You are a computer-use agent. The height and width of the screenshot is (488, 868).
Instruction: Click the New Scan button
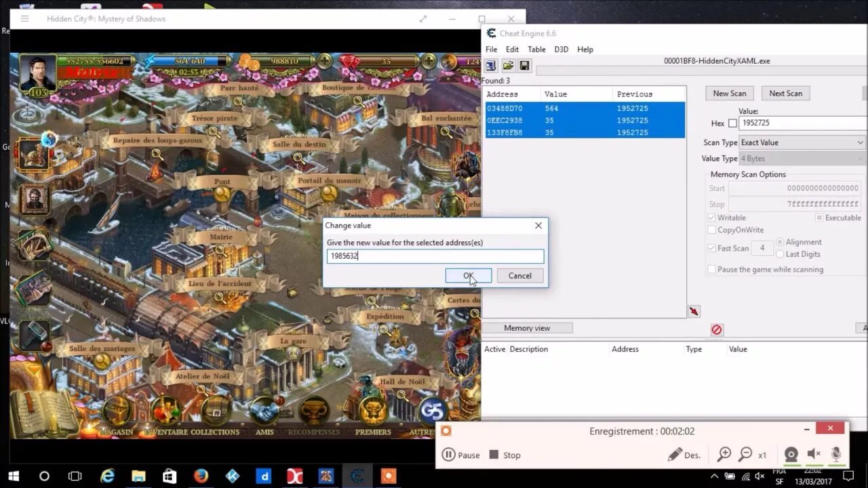[730, 94]
